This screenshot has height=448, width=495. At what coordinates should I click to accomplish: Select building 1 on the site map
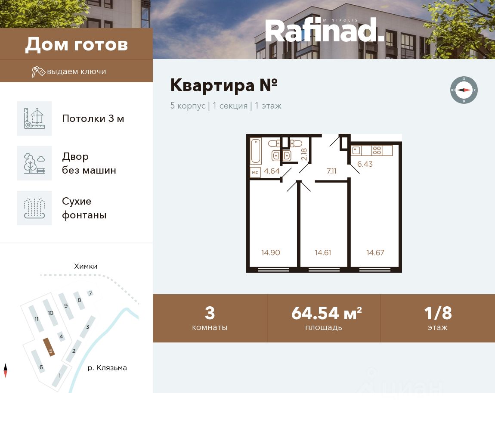point(60,376)
